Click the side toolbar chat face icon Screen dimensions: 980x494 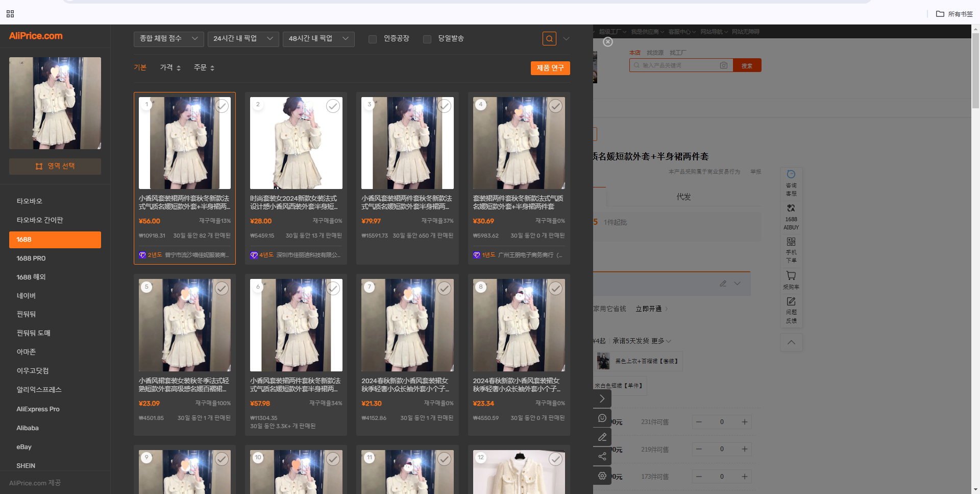coord(602,418)
